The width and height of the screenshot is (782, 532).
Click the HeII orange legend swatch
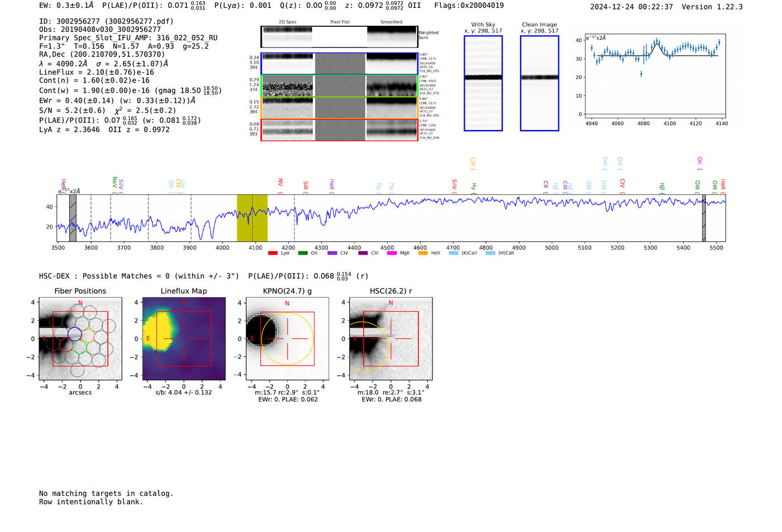pyautogui.click(x=423, y=253)
